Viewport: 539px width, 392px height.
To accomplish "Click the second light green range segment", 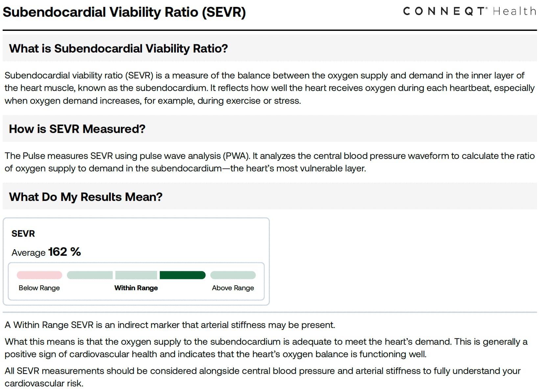I will (136, 275).
